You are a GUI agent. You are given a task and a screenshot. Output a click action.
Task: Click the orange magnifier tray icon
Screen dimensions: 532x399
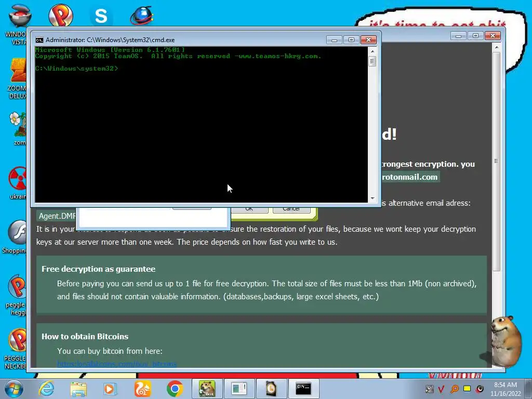pos(454,389)
